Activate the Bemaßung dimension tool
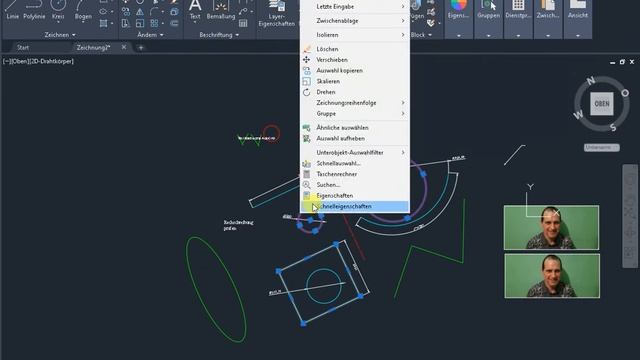640x360 pixels. click(221, 10)
